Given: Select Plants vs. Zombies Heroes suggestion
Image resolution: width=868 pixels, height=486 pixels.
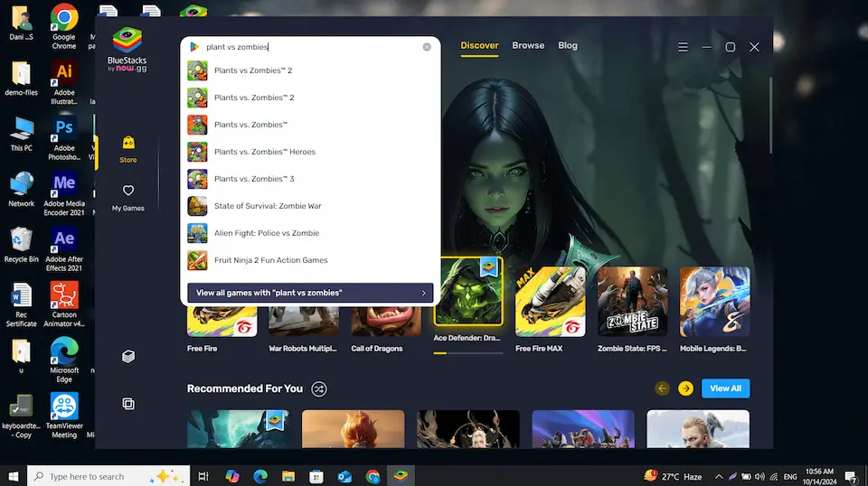Looking at the screenshot, I should [x=264, y=152].
